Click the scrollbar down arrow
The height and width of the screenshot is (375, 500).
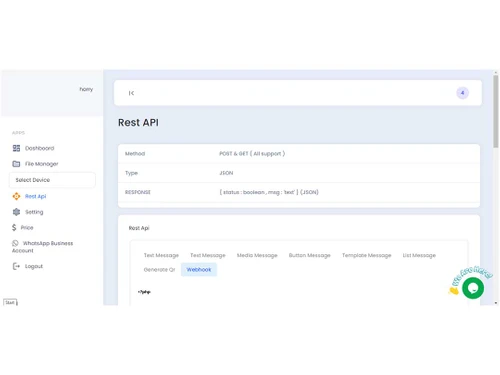point(496,303)
